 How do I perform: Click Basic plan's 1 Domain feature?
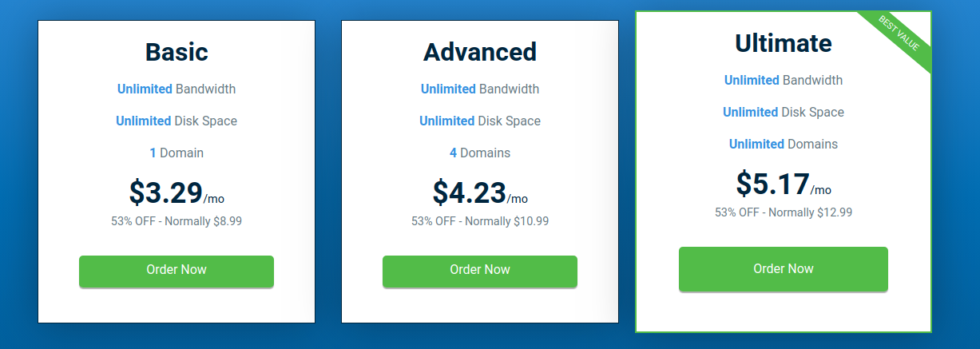(x=177, y=153)
